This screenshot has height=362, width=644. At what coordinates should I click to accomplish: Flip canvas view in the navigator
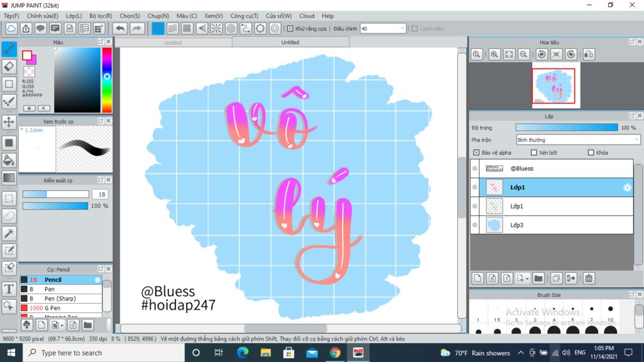[589, 54]
